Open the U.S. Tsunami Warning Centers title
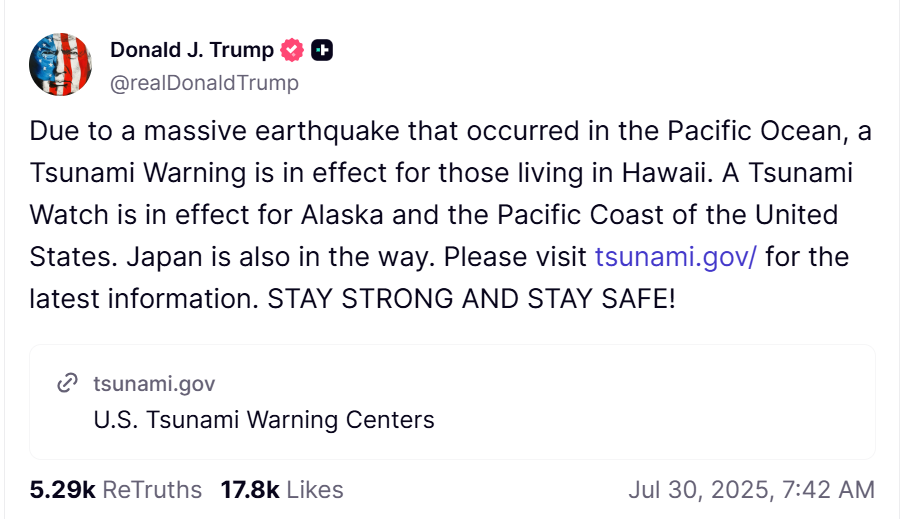Screen dimensions: 901x519 (x=263, y=419)
